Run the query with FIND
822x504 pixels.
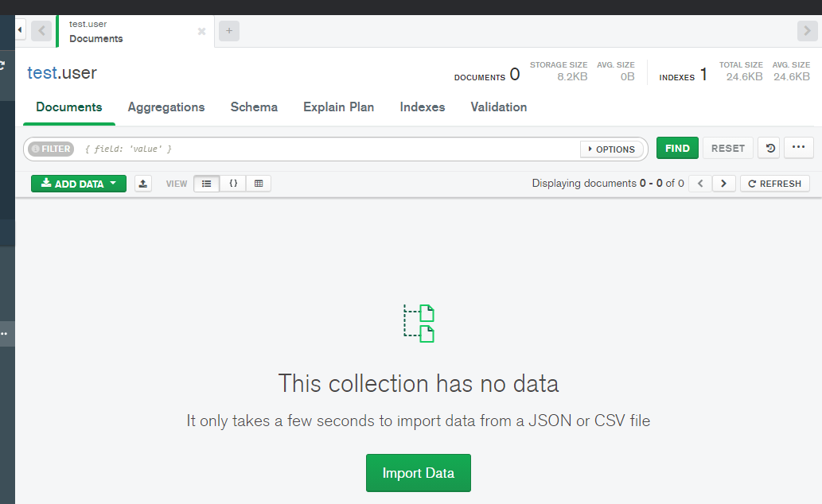pos(677,149)
